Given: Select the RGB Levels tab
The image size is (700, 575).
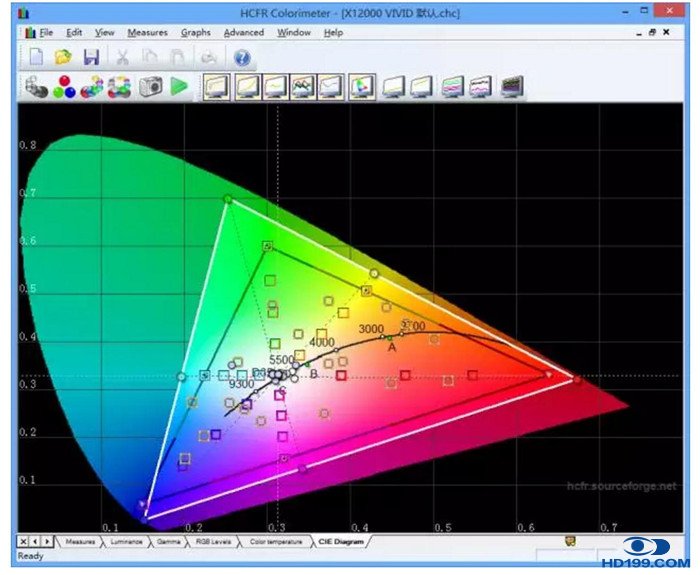Looking at the screenshot, I should (213, 541).
